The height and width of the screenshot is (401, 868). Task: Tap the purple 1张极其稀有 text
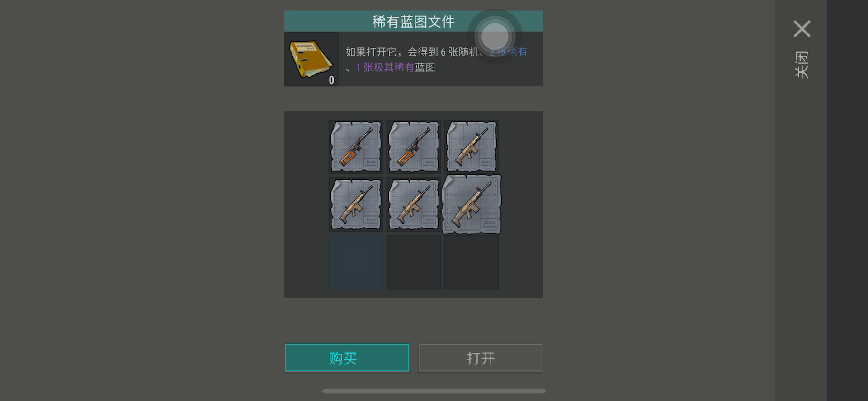point(385,67)
